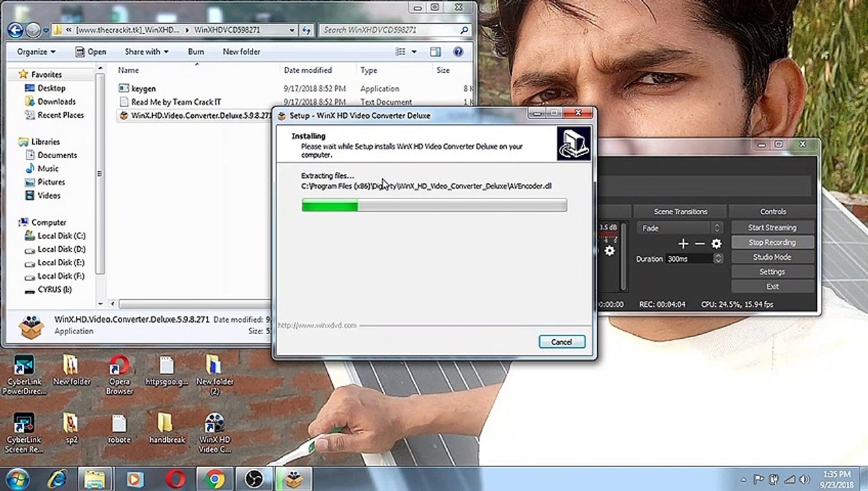Switch to OBS Studio on taskbar
The image size is (868, 491).
click(254, 479)
